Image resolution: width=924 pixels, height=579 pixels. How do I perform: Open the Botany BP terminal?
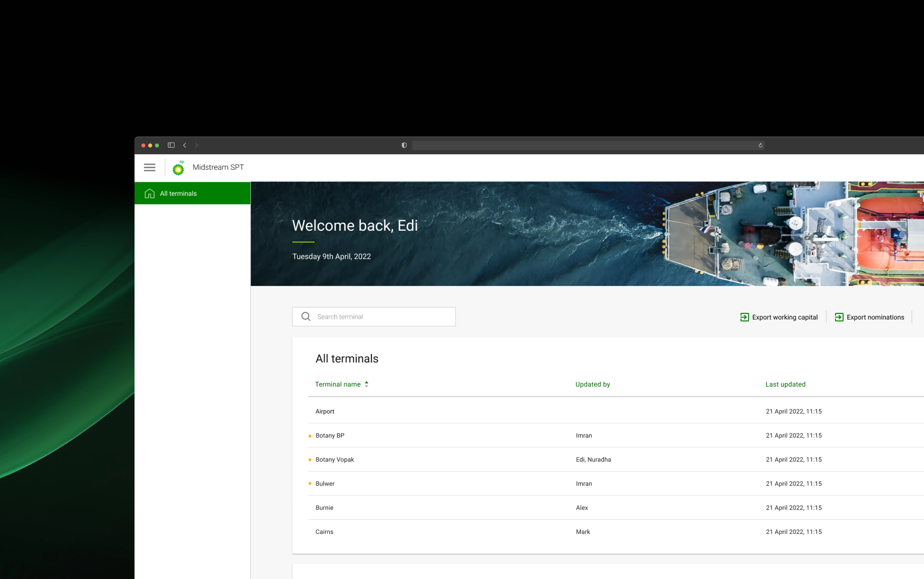[x=330, y=435]
